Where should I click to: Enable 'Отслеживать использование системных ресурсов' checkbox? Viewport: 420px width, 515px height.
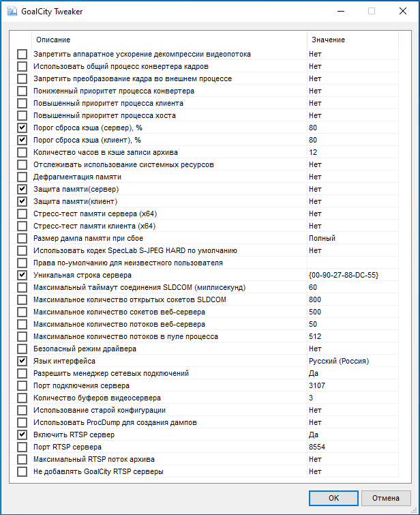(22, 164)
